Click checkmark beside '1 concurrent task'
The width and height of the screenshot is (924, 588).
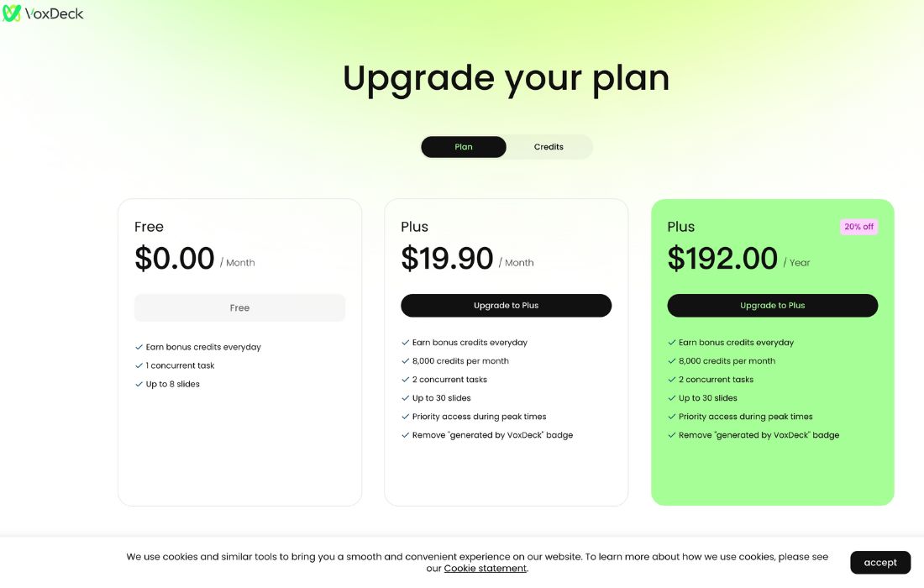(x=139, y=365)
